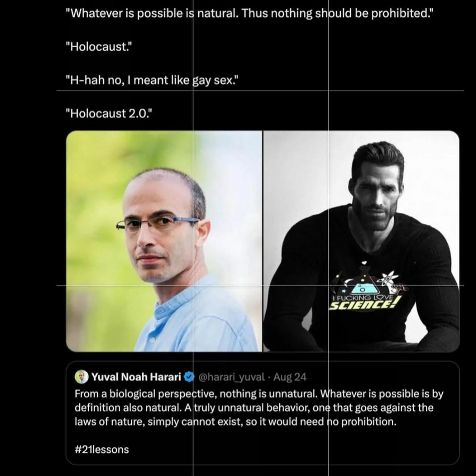Click the small heart above the flask graphic
Image resolution: width=476 pixels, height=476 pixels.
(364, 262)
